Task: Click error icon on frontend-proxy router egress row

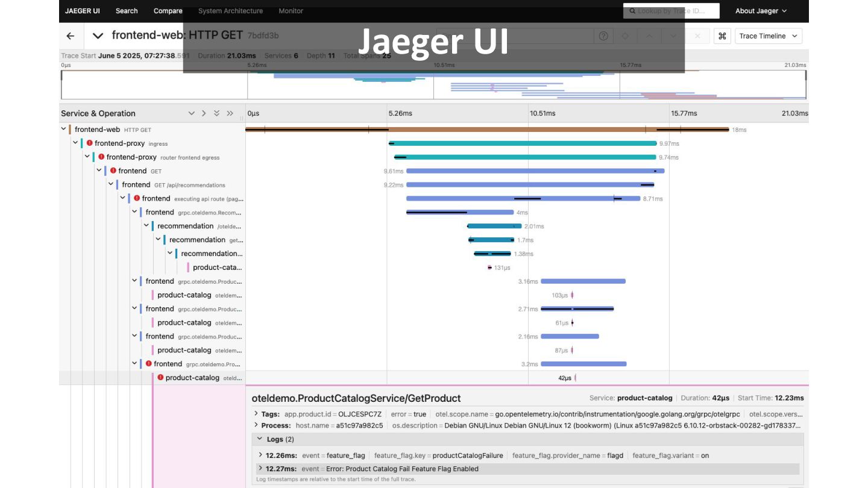Action: (x=101, y=157)
